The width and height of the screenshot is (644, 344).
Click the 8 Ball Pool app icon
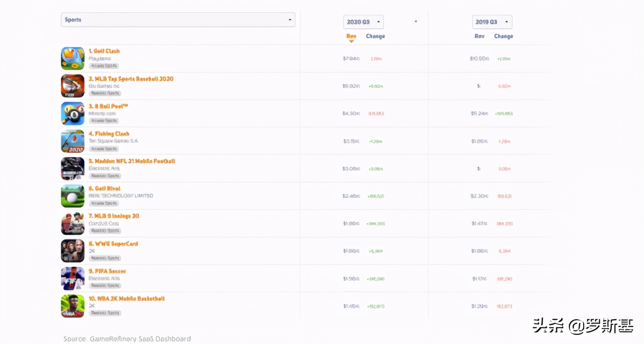tap(72, 114)
